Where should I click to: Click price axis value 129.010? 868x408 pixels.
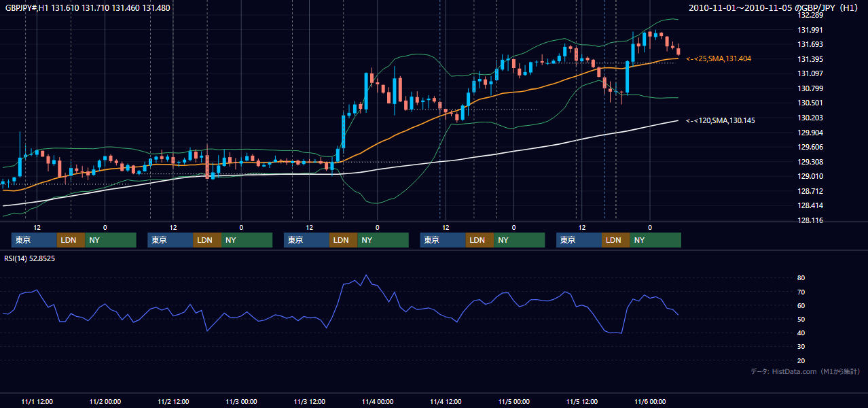click(x=810, y=176)
